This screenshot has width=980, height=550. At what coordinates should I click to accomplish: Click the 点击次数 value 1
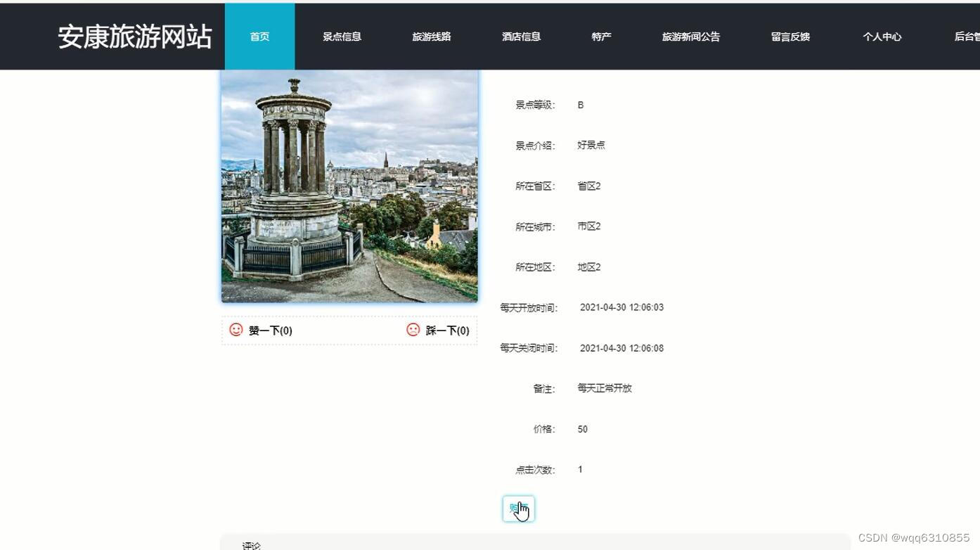click(580, 469)
